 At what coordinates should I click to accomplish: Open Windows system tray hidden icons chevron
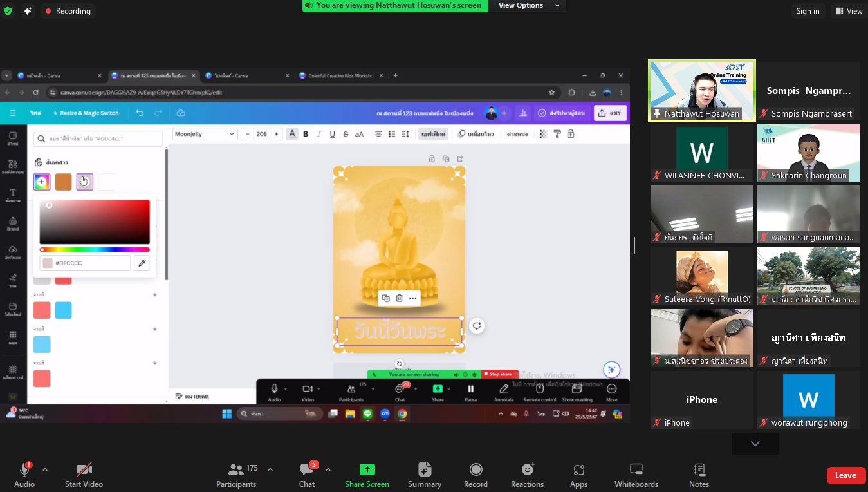(501, 413)
